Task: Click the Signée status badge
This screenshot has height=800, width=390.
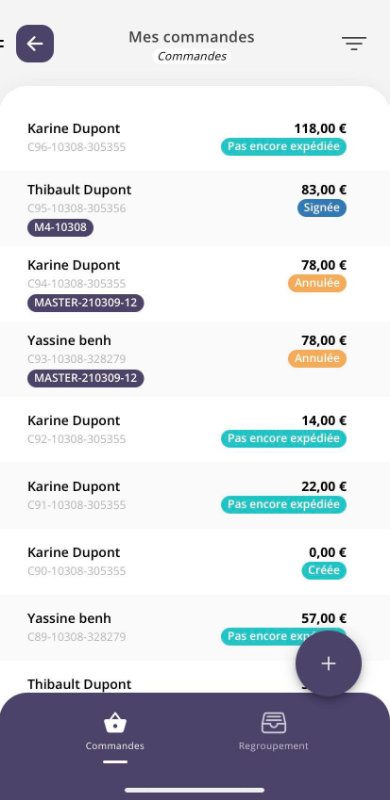Action: [x=322, y=208]
